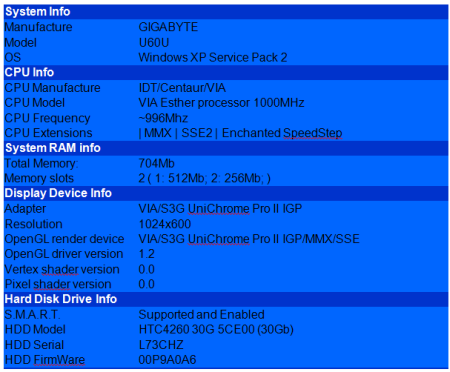Select Windows XP Service Pack 2 text
The width and height of the screenshot is (450, 372).
click(213, 58)
